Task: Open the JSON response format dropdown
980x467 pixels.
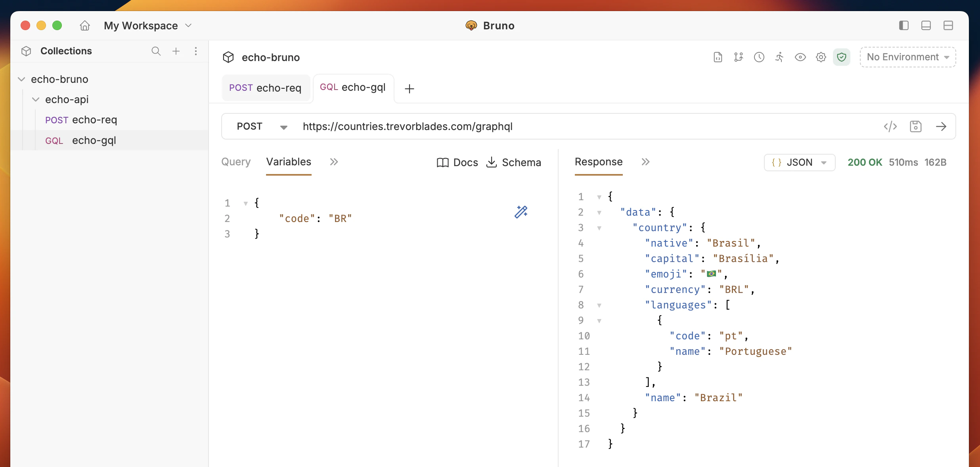Action: [x=799, y=162]
